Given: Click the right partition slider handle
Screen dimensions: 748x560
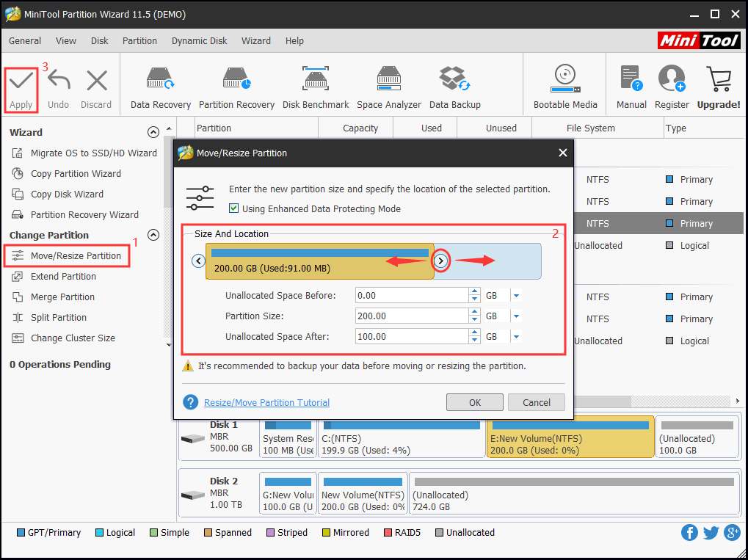Looking at the screenshot, I should 441,261.
